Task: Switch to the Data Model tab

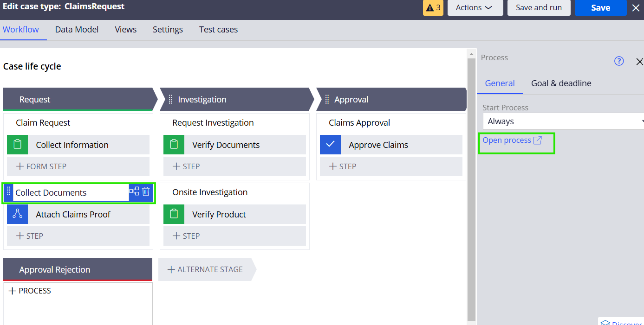Action: coord(76,29)
